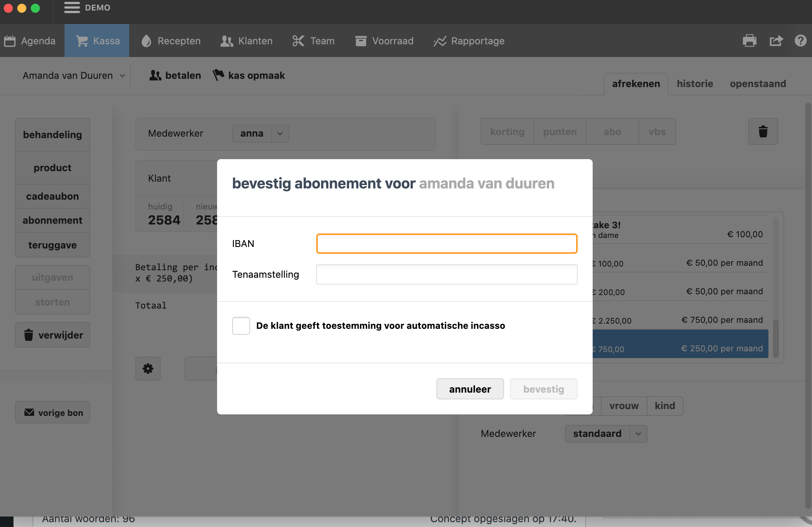Click the subscription list scrollbar

(776, 338)
